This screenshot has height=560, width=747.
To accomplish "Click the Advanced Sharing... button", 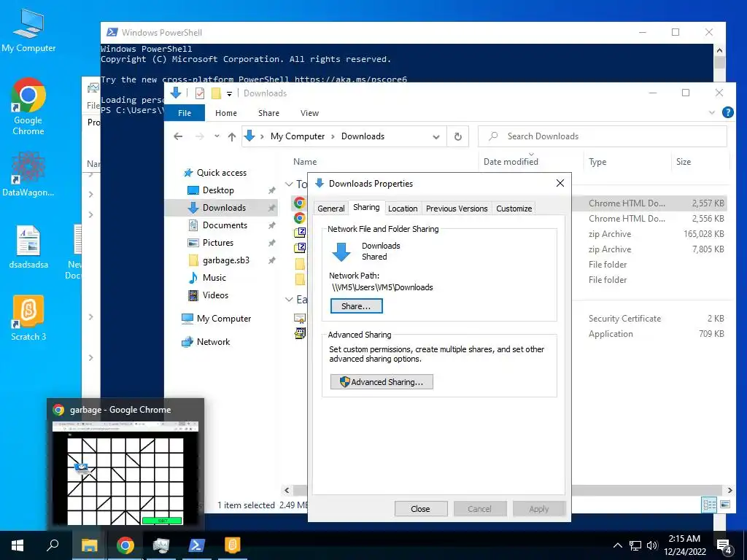I will (x=382, y=382).
